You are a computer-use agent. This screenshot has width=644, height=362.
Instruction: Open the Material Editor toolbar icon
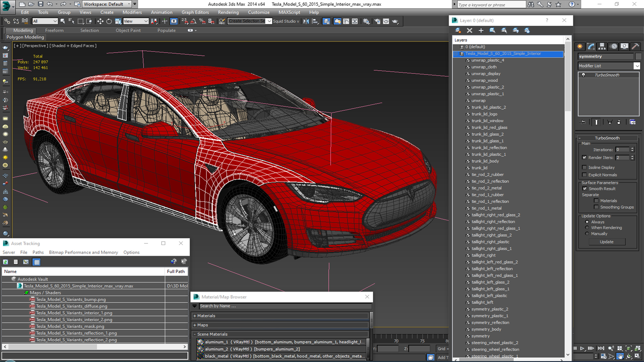point(366,21)
